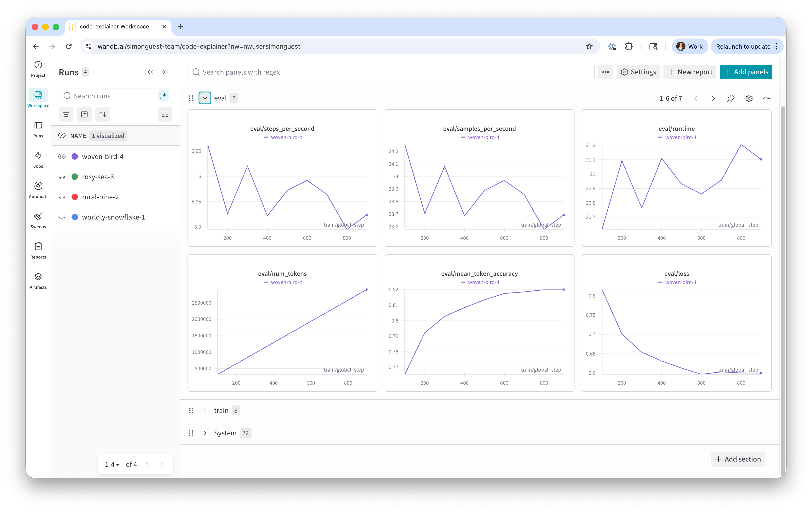This screenshot has width=812, height=512.
Task: Pin the eval section
Action: point(731,98)
